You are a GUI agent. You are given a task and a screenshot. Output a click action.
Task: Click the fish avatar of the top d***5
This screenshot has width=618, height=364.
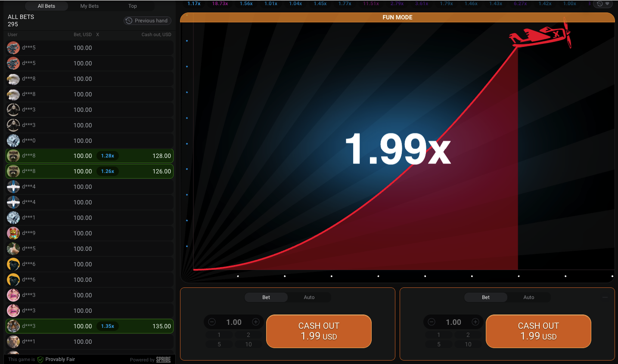pyautogui.click(x=13, y=48)
